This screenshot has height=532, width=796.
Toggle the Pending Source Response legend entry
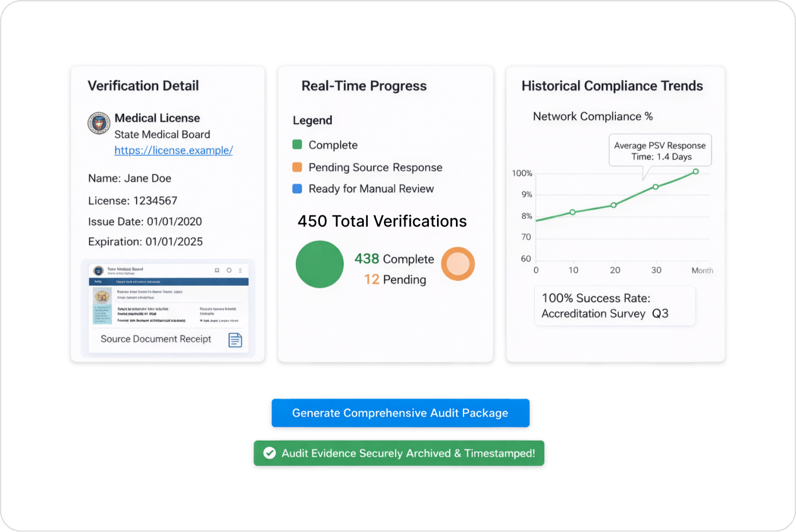pyautogui.click(x=375, y=167)
